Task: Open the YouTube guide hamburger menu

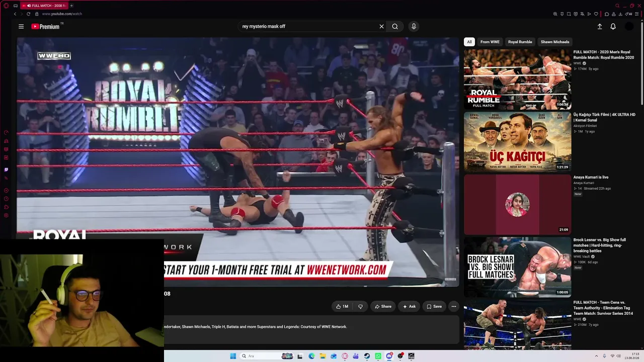Action: pyautogui.click(x=21, y=27)
